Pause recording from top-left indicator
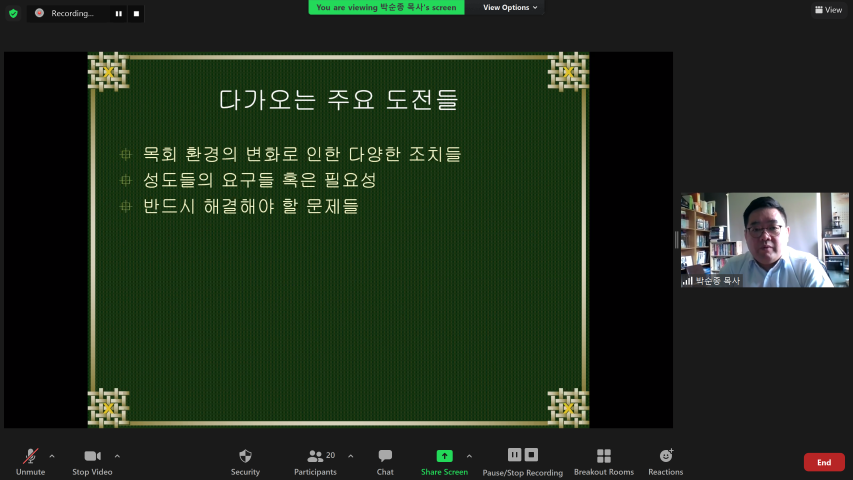 (119, 14)
